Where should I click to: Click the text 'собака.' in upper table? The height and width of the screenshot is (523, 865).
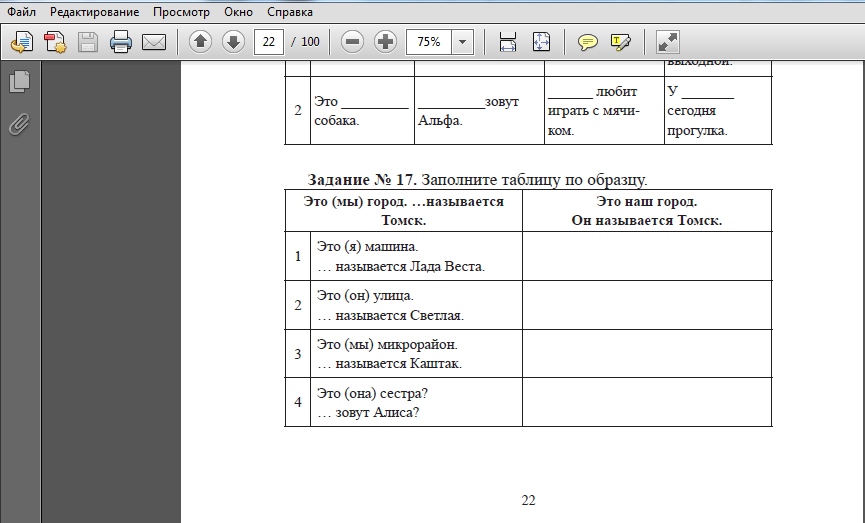[x=337, y=121]
